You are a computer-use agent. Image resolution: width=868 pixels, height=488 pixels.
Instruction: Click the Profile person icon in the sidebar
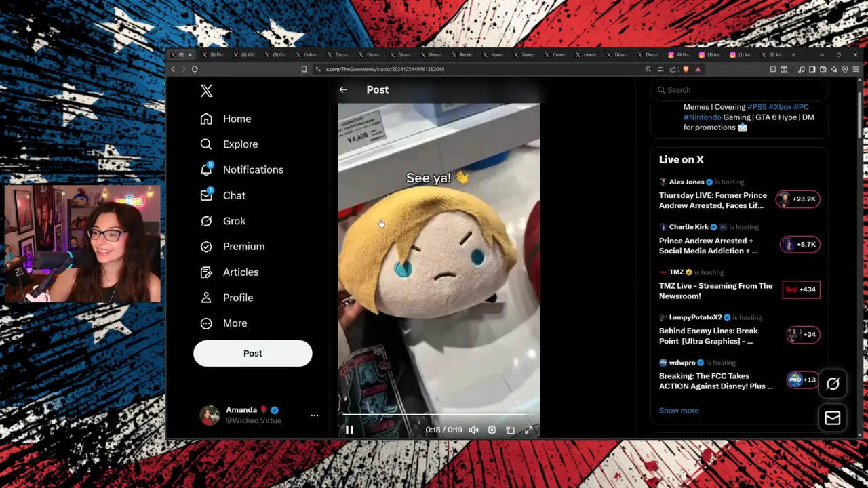tap(206, 298)
